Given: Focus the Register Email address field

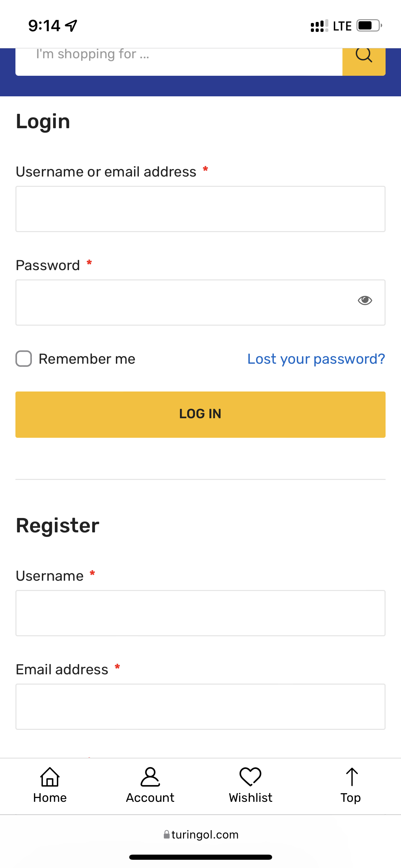Looking at the screenshot, I should coord(200,707).
